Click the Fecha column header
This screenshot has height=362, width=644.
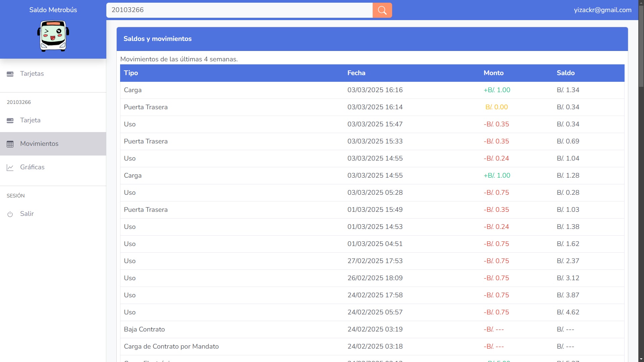click(x=356, y=73)
